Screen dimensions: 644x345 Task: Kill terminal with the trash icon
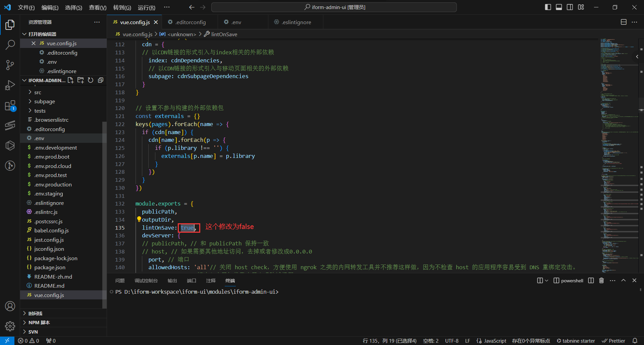pyautogui.click(x=601, y=281)
